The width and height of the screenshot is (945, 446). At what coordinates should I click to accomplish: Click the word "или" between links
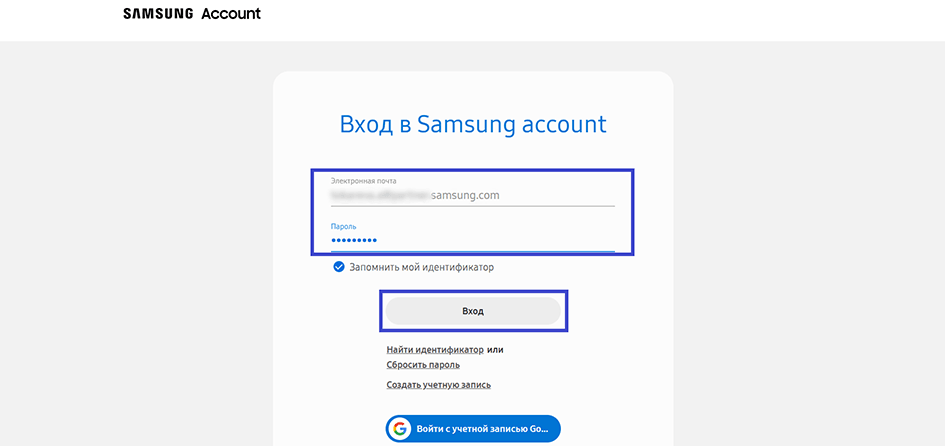[x=495, y=350]
